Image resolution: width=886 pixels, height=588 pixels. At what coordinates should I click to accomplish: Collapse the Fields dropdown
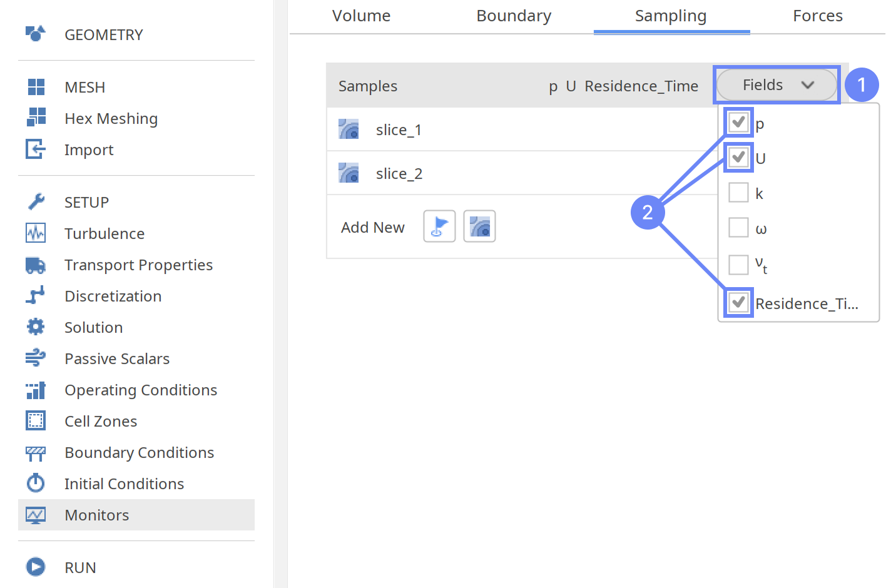[777, 85]
